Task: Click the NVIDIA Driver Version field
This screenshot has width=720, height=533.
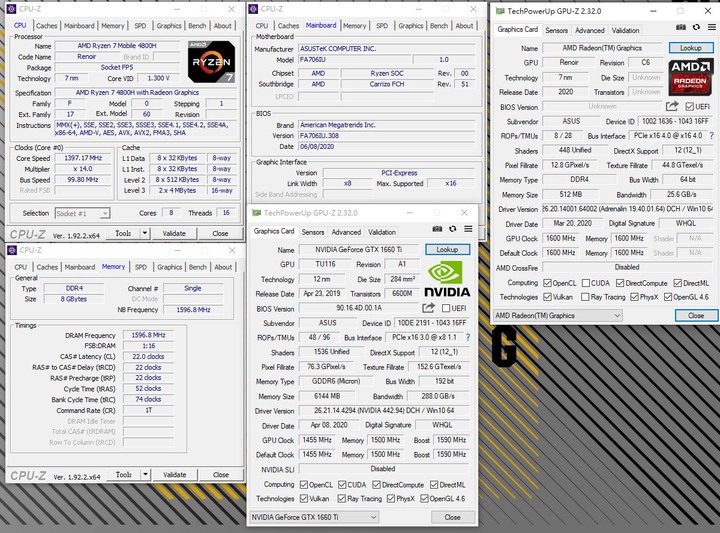Action: pyautogui.click(x=384, y=410)
